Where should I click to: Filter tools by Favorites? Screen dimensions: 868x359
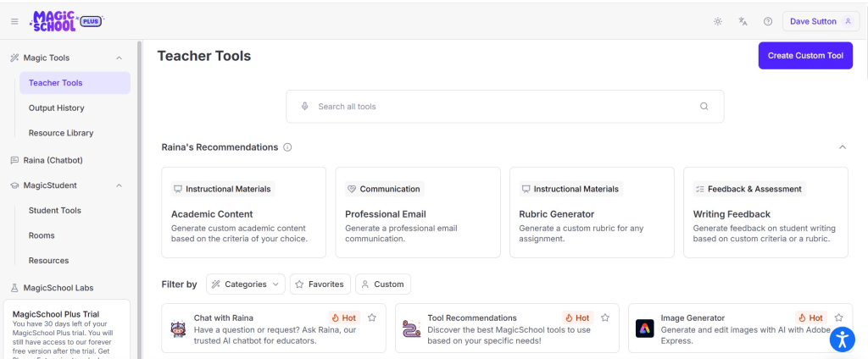pos(320,284)
